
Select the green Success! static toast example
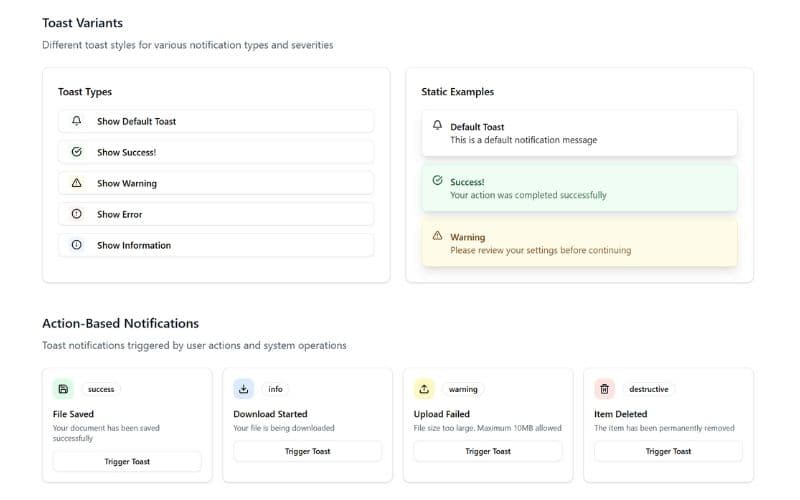(579, 188)
